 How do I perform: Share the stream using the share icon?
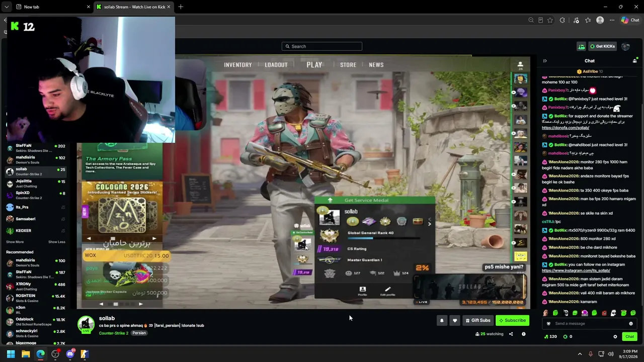click(511, 334)
